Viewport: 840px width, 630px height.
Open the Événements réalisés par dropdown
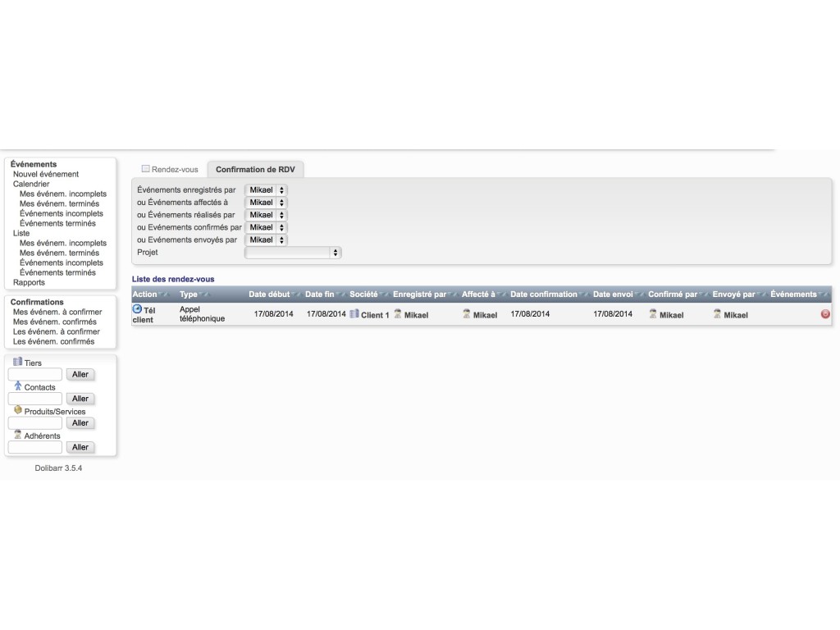[x=266, y=215]
